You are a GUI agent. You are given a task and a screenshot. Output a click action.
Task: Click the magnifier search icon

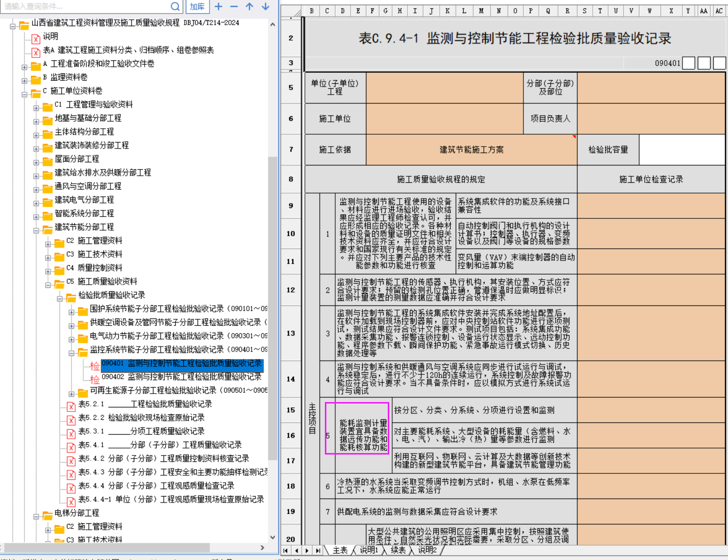tap(175, 6)
